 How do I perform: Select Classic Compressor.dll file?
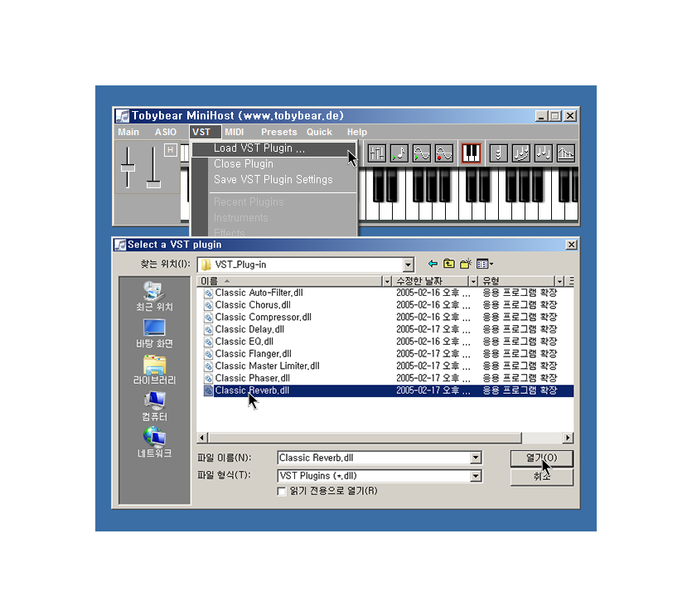coord(263,317)
